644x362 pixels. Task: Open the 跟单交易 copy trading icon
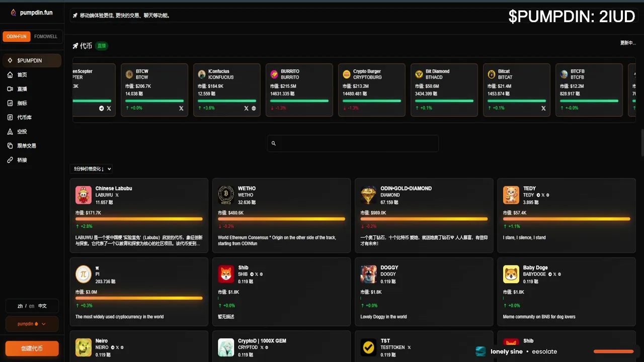coord(10,146)
